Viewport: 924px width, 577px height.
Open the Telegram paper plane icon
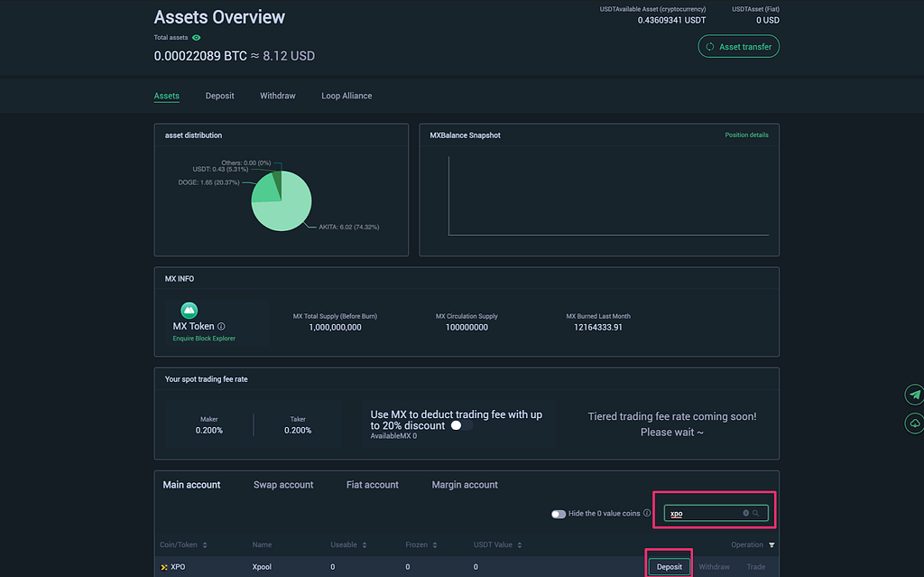(914, 395)
